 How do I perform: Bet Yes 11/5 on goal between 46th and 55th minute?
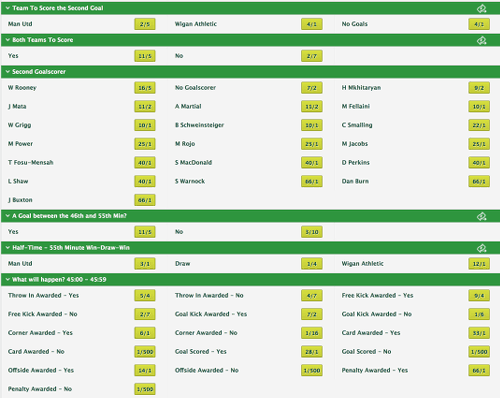(145, 232)
